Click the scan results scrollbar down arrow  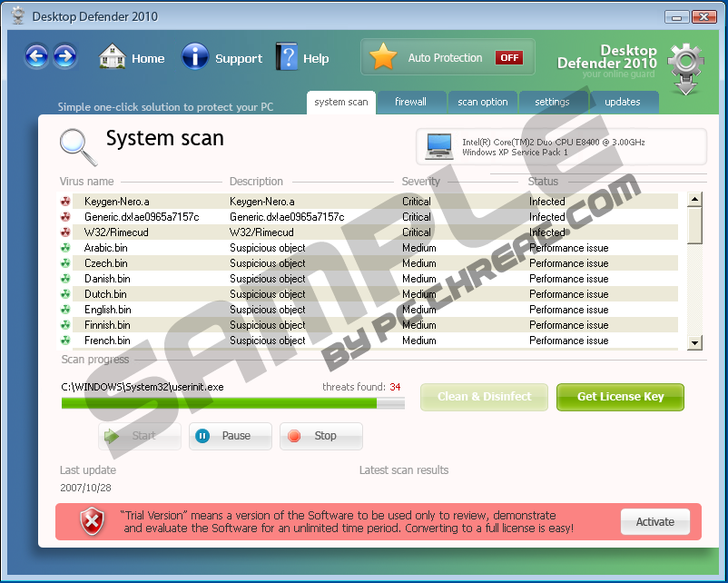pos(694,342)
